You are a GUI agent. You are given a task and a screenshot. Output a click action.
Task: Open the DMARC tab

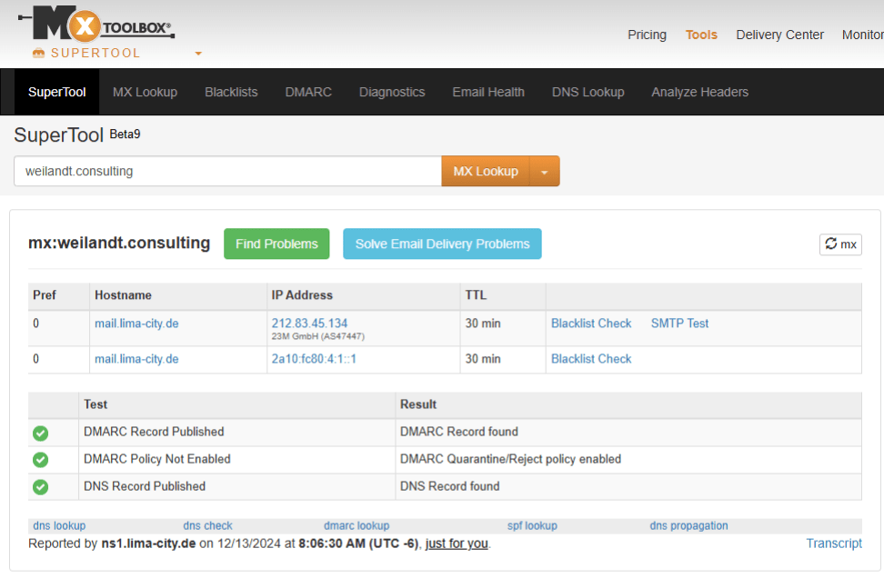308,93
